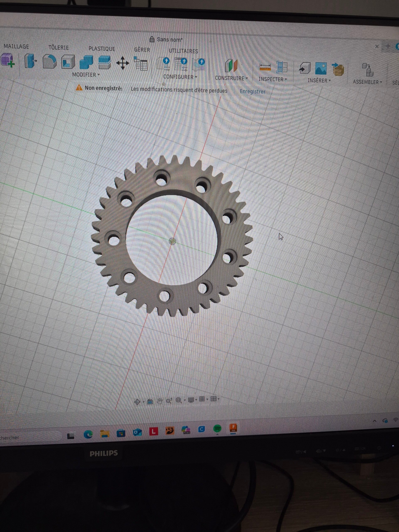
Task: Switch to the MAILLAGE tab
Action: pos(16,46)
